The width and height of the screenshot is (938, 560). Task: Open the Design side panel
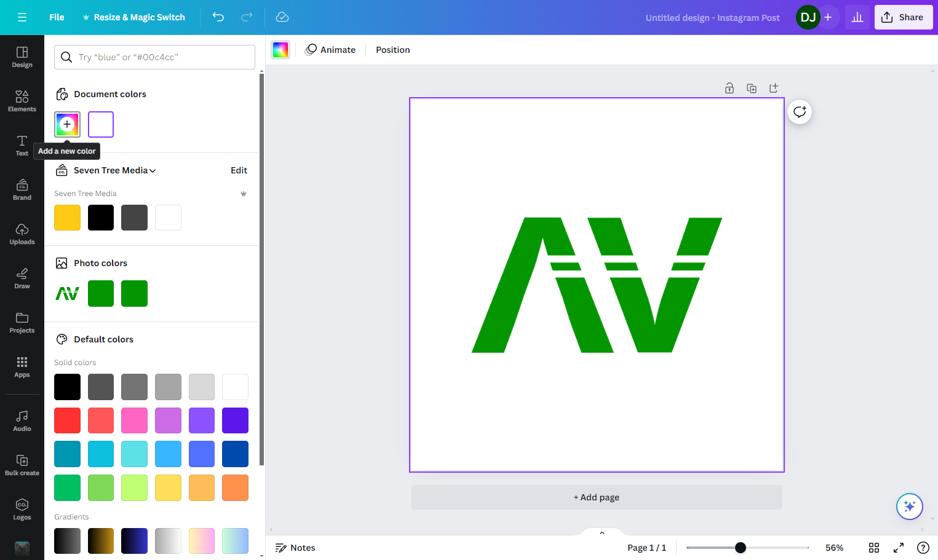click(x=22, y=57)
